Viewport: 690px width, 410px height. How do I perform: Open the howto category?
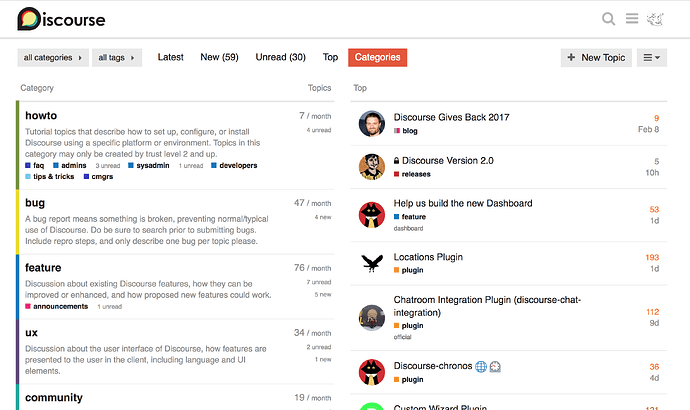(41, 116)
